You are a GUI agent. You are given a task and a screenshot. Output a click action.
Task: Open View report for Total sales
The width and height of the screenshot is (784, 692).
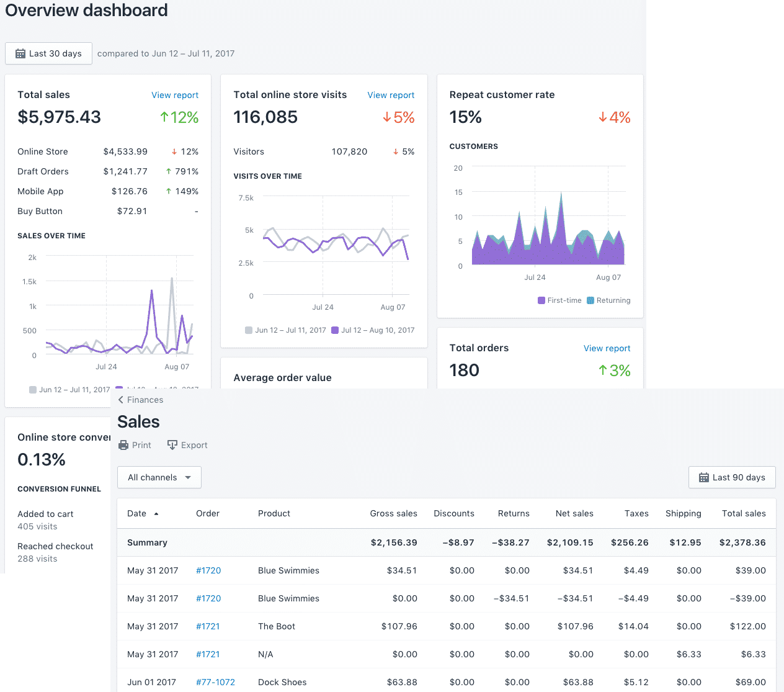coord(175,95)
